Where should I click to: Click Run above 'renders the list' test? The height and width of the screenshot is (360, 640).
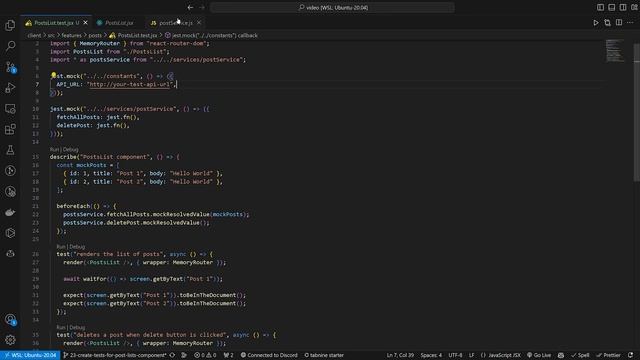click(61, 247)
